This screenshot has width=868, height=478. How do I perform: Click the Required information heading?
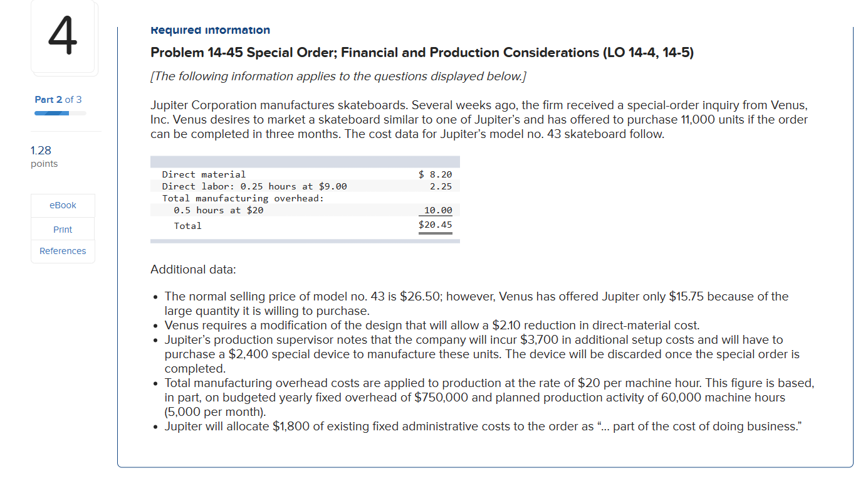[210, 29]
